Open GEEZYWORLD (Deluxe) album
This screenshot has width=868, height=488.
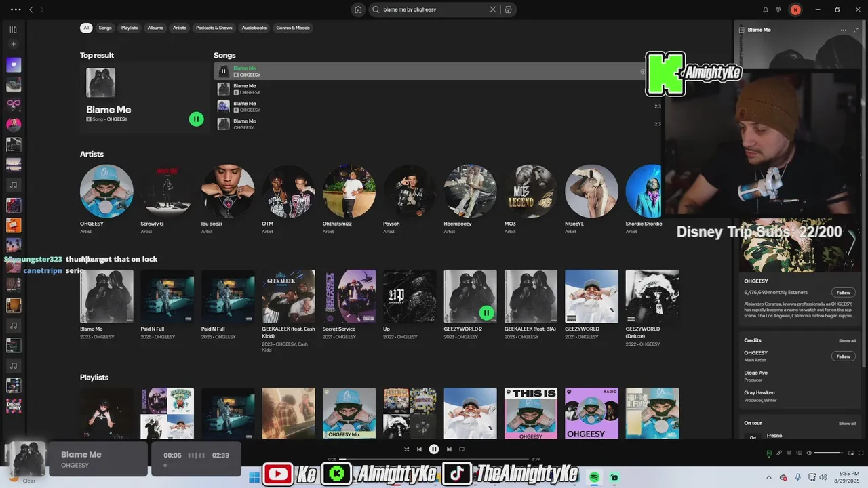coord(652,296)
